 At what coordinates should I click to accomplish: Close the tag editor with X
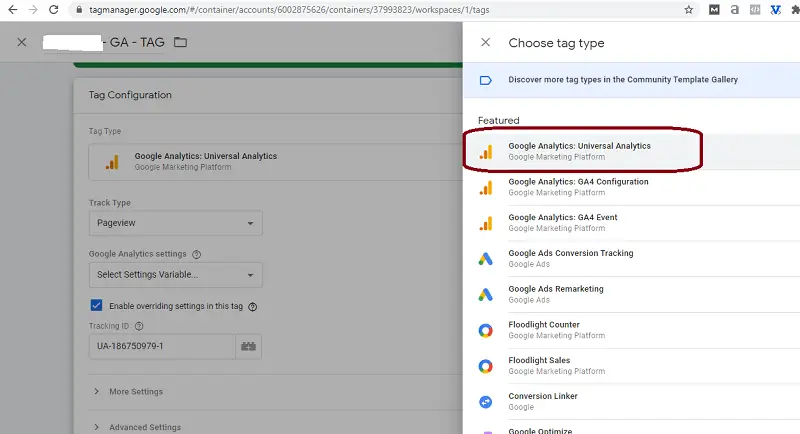(22, 43)
